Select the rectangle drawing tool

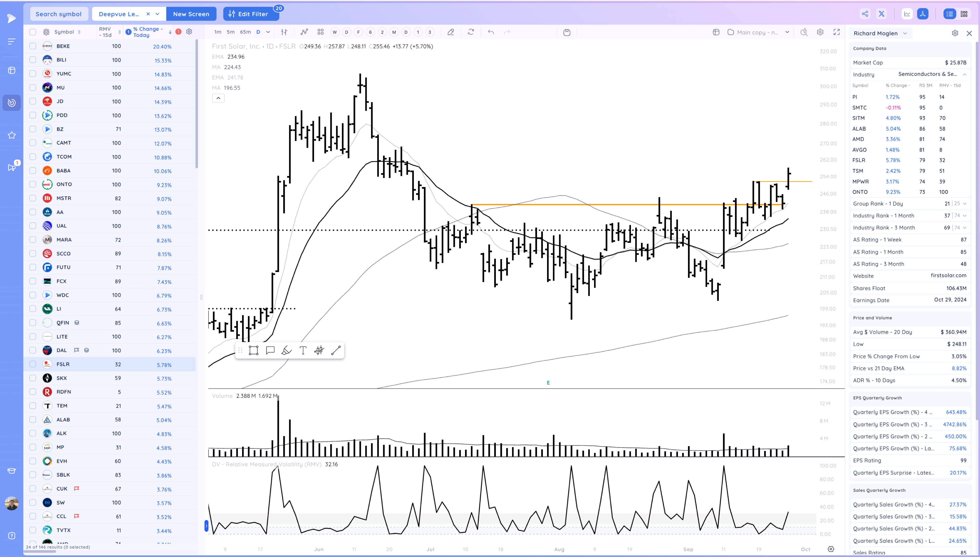pyautogui.click(x=253, y=350)
